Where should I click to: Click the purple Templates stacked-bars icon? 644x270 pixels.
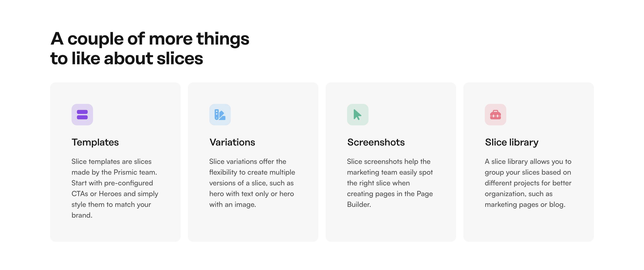click(x=82, y=115)
